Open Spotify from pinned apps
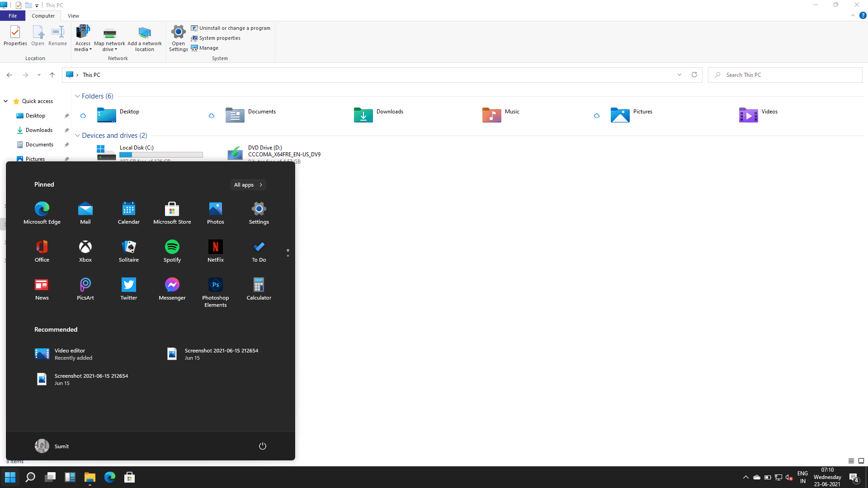 point(172,251)
